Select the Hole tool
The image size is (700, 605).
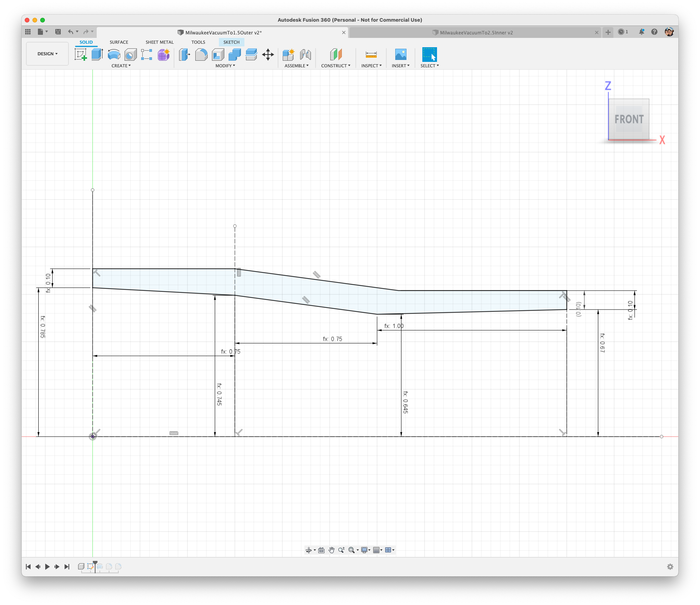(130, 55)
